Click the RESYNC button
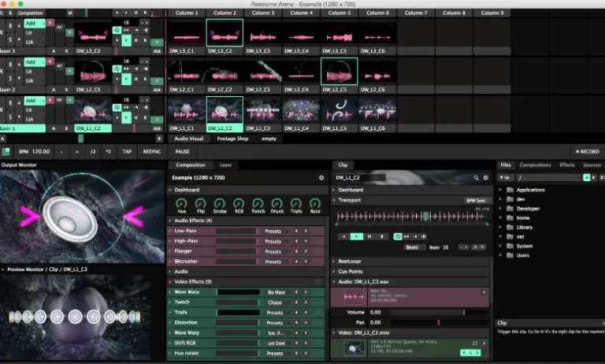The width and height of the screenshot is (605, 364). click(152, 152)
